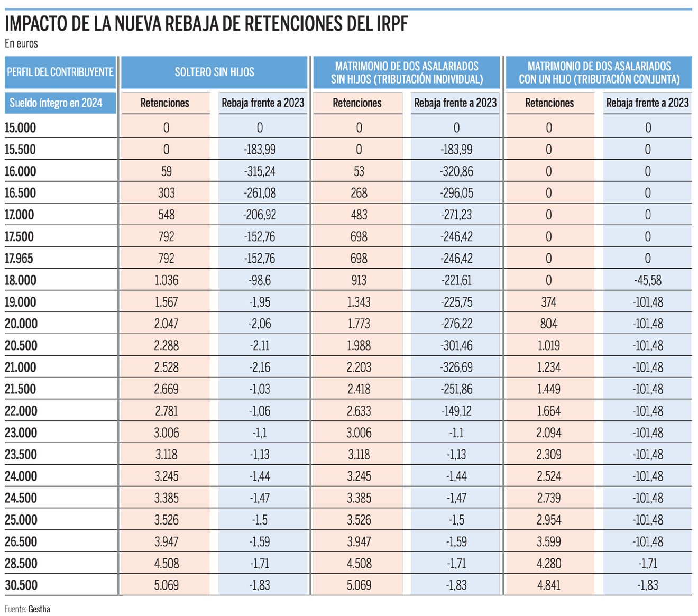Click the "Gestha" source name
This screenshot has height=616, width=698.
pyautogui.click(x=39, y=609)
